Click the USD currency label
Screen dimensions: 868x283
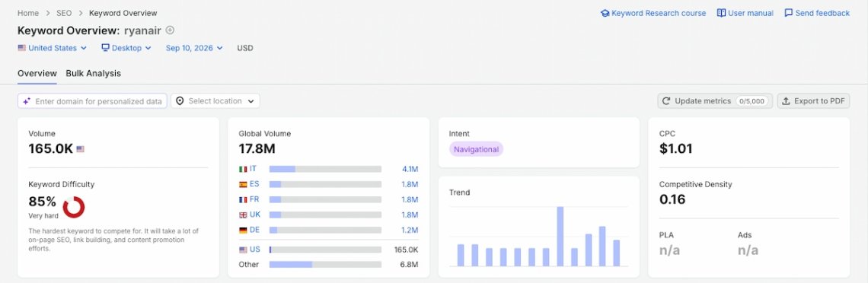coord(245,48)
